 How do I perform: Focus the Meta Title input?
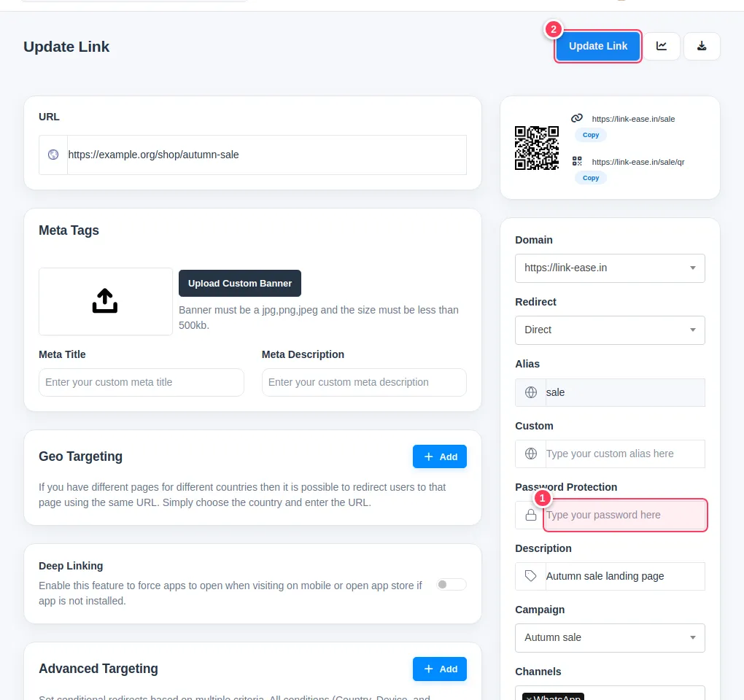[x=142, y=382]
